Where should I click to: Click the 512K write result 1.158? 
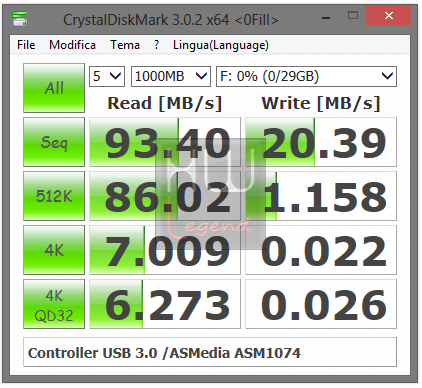pos(321,196)
